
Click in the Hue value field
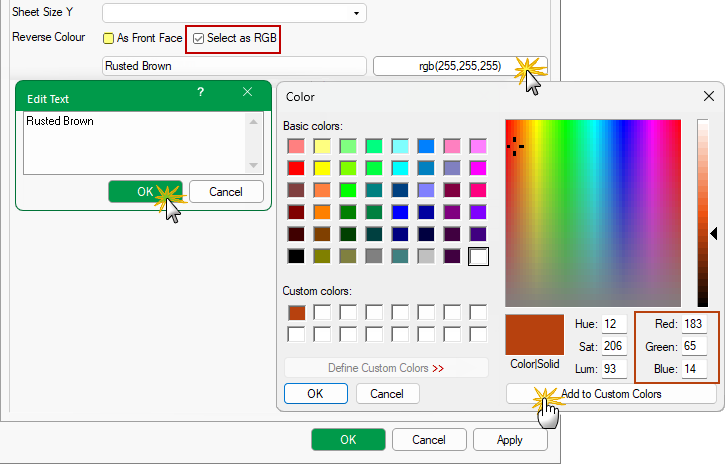[614, 324]
